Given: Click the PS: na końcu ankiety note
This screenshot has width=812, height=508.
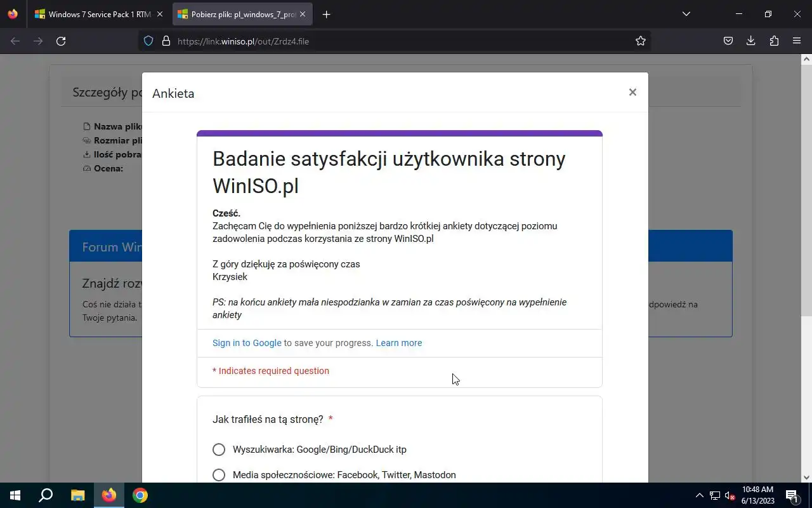Looking at the screenshot, I should [x=390, y=309].
